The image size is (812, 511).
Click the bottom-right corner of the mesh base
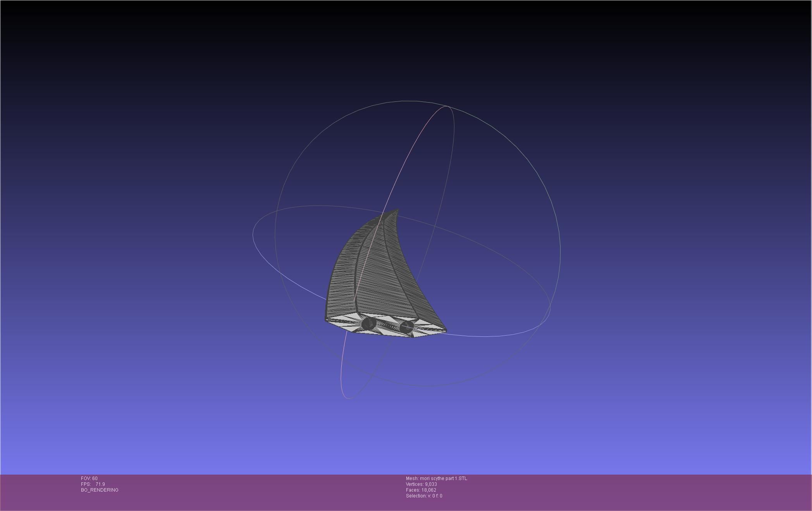click(445, 331)
